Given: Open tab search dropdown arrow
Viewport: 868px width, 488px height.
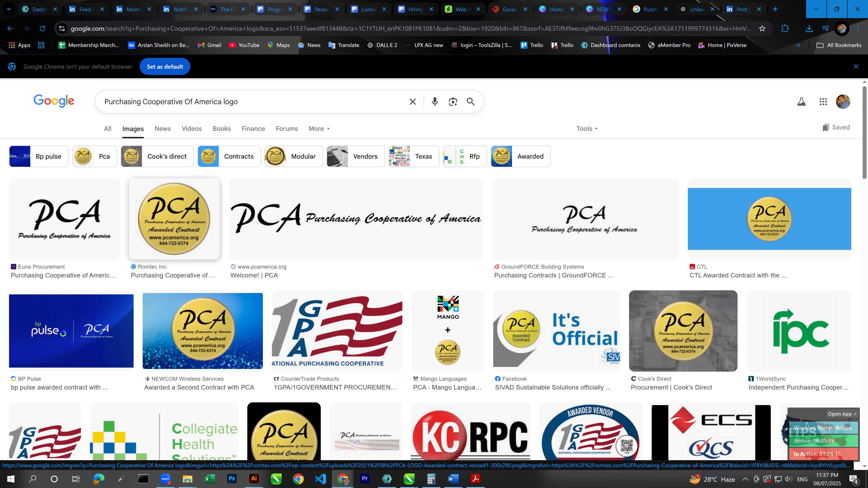Looking at the screenshot, I should [x=9, y=9].
